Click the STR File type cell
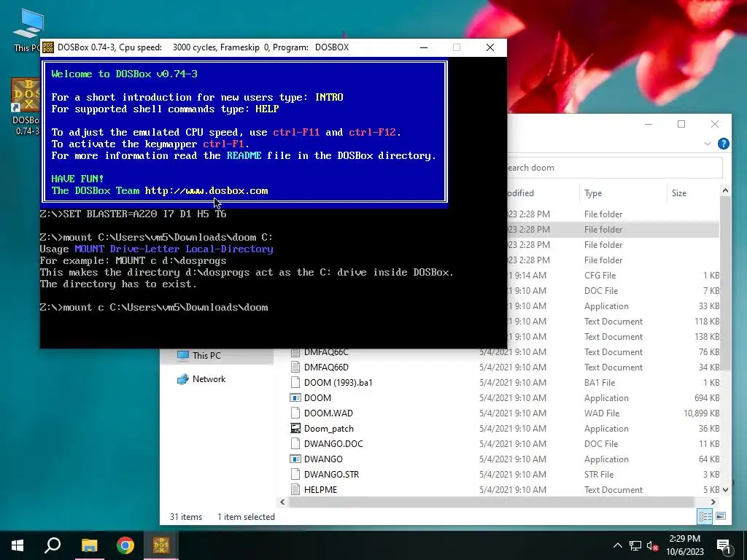The width and height of the screenshot is (747, 560). coord(599,474)
